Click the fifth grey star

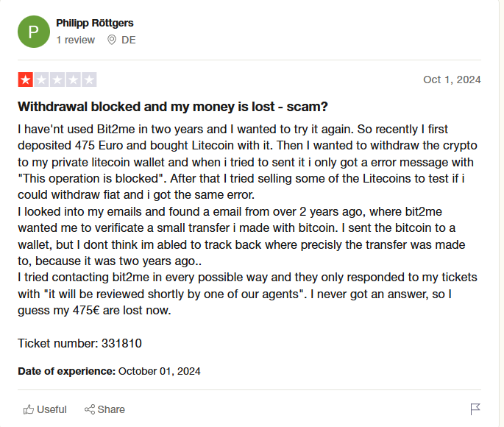90,80
